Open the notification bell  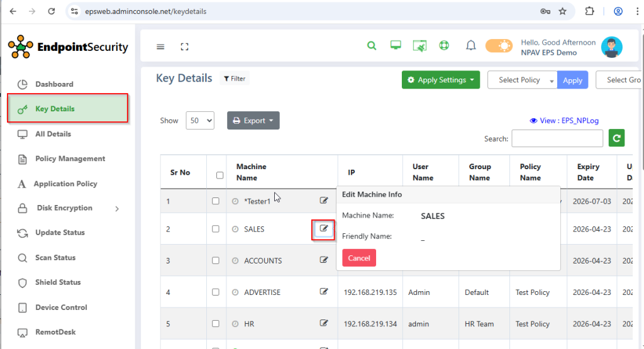(470, 46)
